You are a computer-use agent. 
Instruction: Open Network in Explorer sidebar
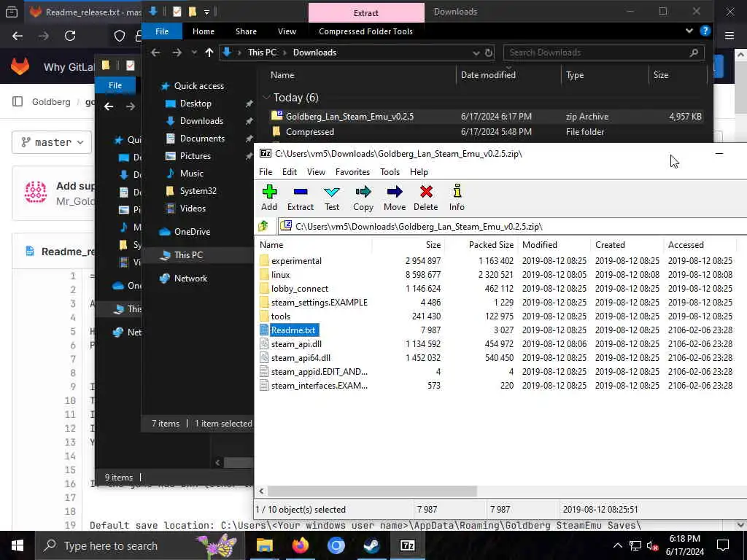tap(190, 279)
